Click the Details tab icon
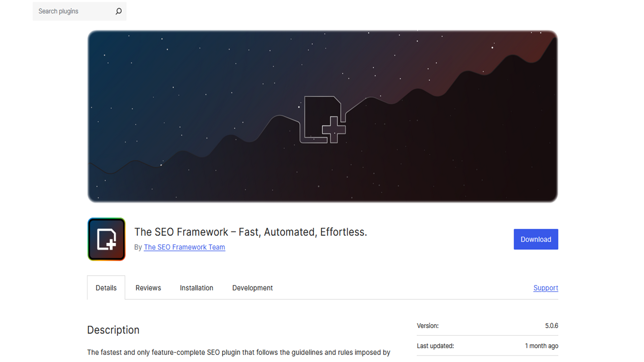The height and width of the screenshot is (362, 644). point(105,288)
